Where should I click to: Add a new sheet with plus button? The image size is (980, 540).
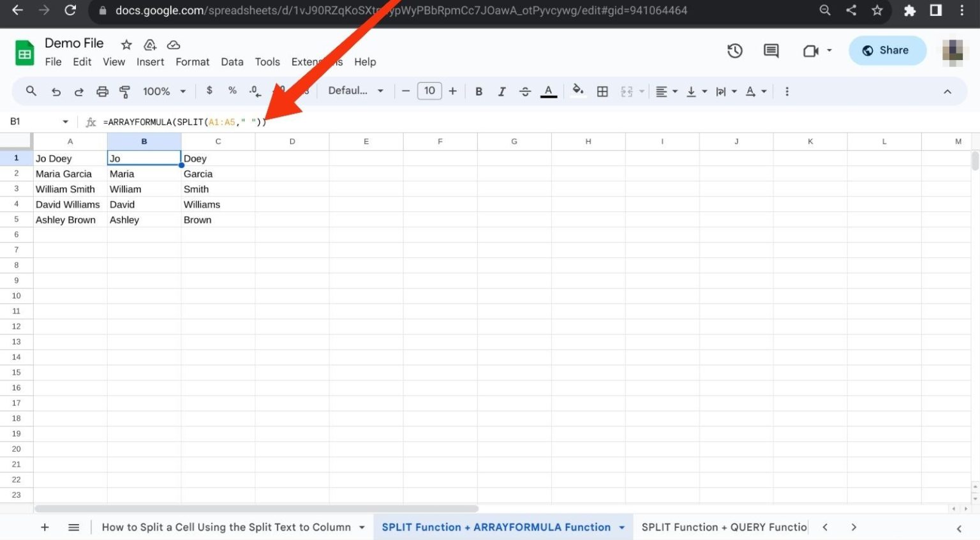click(x=45, y=527)
